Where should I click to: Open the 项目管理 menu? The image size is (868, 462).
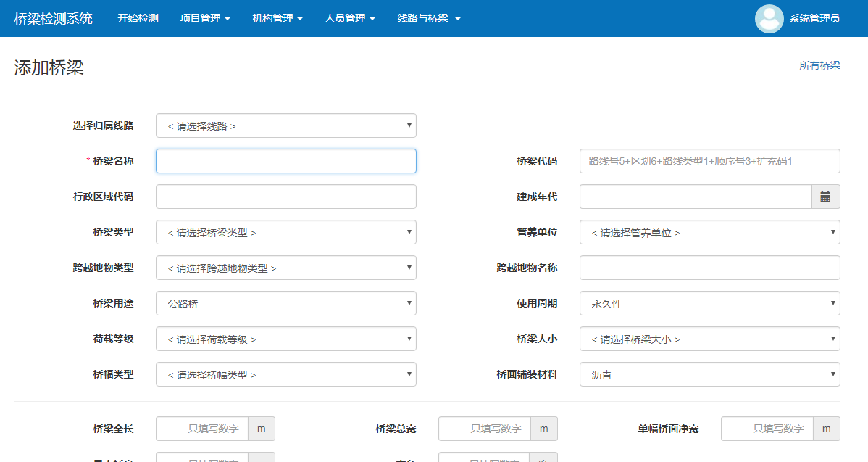point(205,19)
